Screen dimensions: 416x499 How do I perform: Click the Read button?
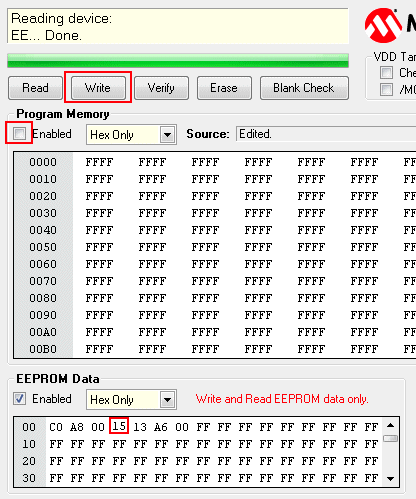[x=35, y=88]
